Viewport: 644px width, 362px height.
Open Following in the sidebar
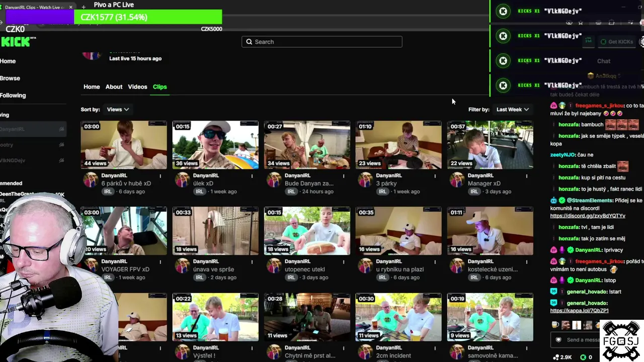tap(13, 95)
